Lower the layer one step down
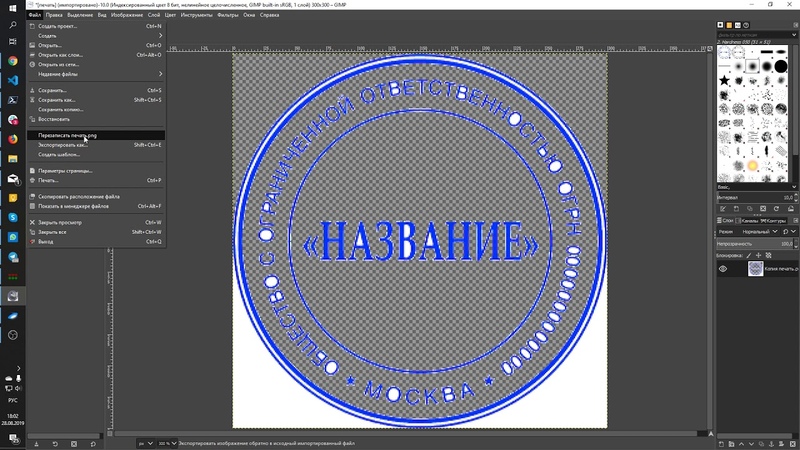 [751, 444]
